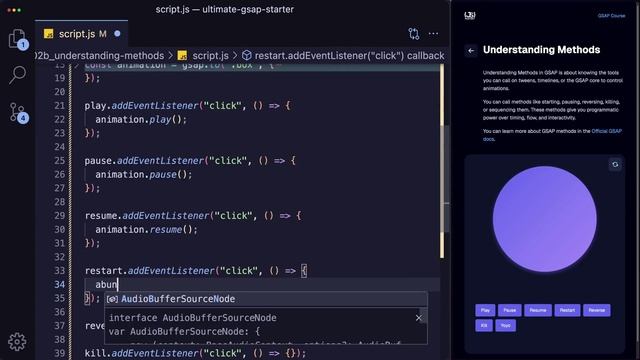640x360 pixels.
Task: Click the 'Understanding Methods' heading
Action: coord(541,50)
